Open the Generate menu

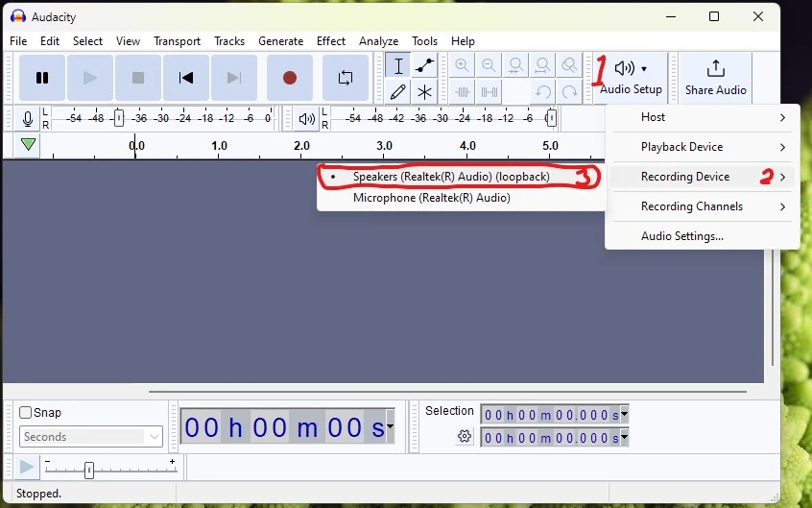[280, 41]
